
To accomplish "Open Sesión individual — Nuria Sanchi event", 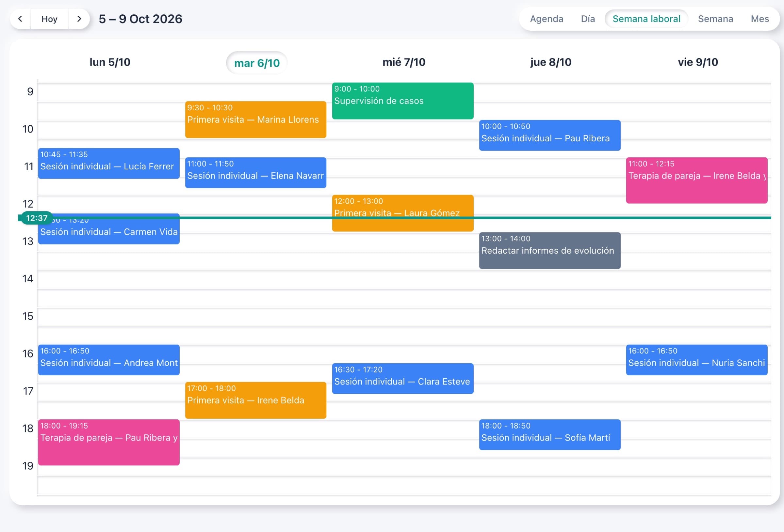I will coord(697,360).
